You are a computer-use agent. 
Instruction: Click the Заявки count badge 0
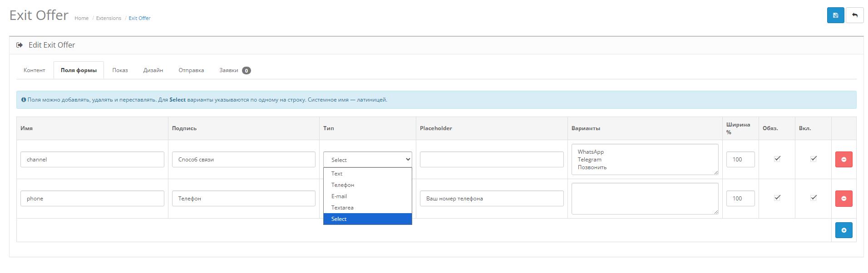(246, 70)
